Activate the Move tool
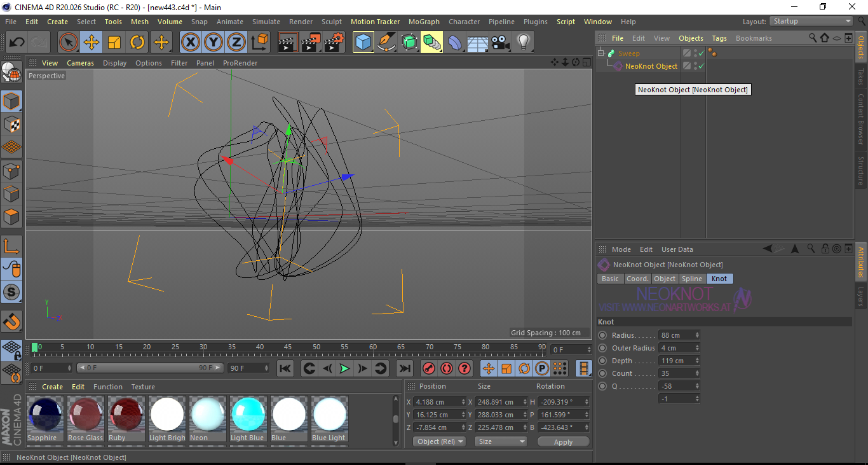This screenshot has width=868, height=465. tap(92, 43)
